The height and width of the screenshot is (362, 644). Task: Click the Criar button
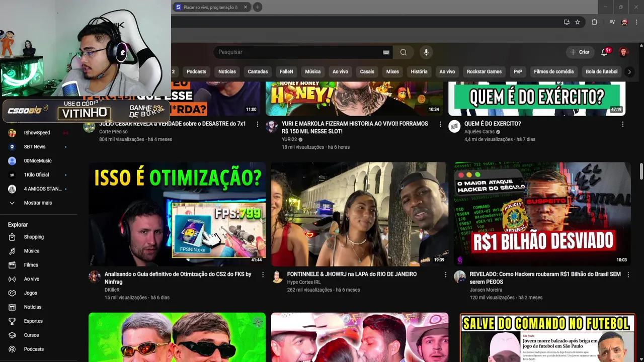point(580,52)
